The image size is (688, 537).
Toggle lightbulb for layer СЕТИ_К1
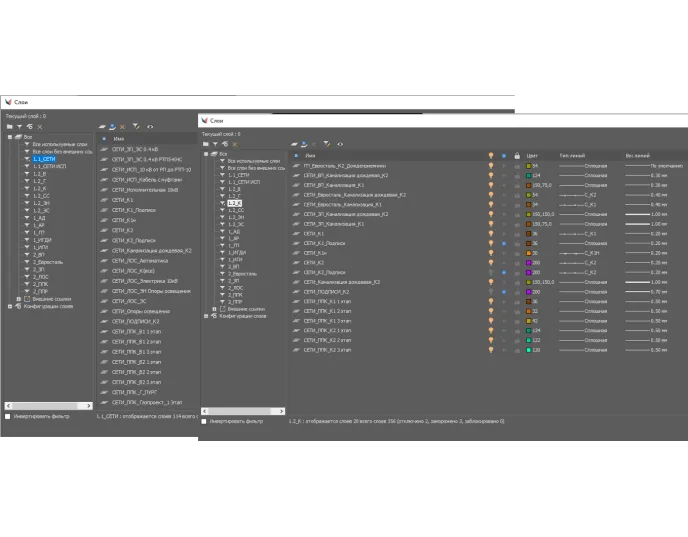click(x=490, y=234)
